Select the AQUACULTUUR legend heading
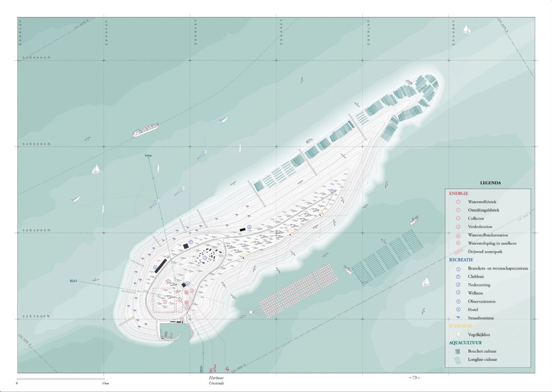 pyautogui.click(x=466, y=342)
